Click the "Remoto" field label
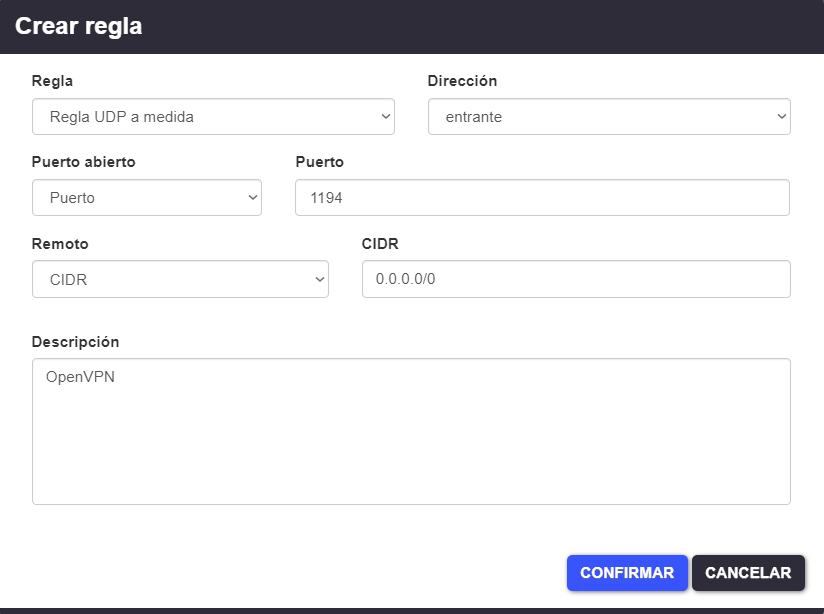 point(60,244)
